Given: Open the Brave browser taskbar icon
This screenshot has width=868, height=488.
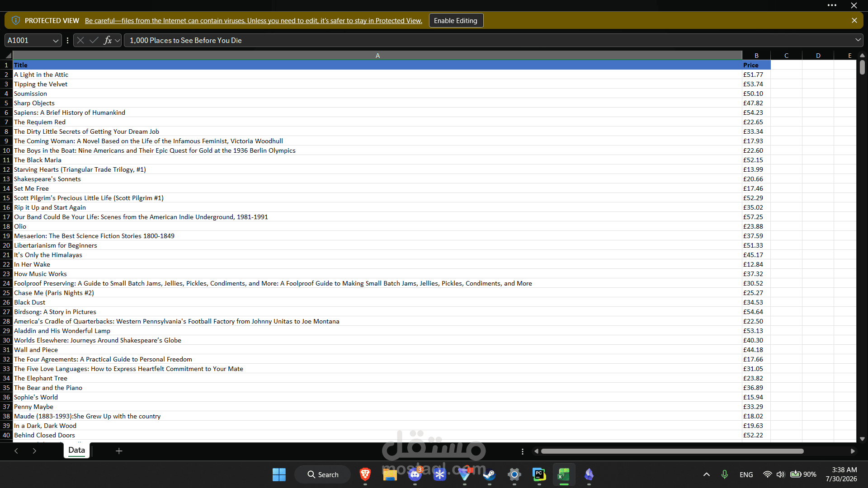Looking at the screenshot, I should [x=365, y=474].
